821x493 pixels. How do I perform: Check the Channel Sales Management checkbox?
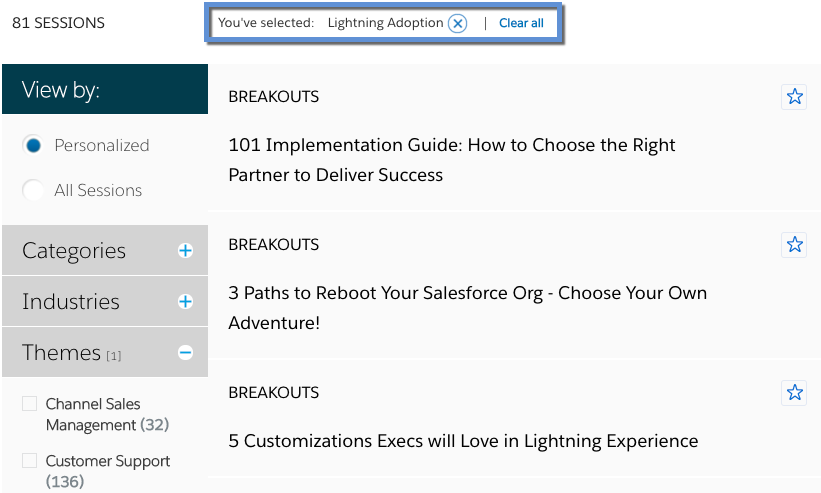pyautogui.click(x=28, y=404)
